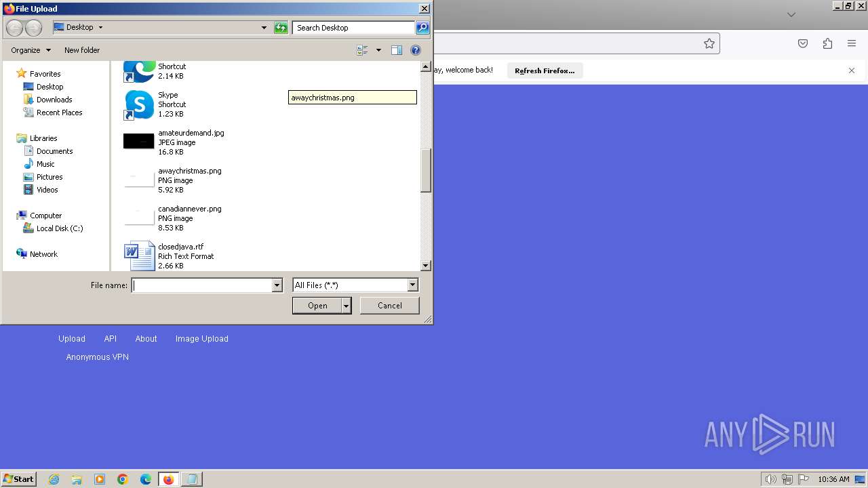Image resolution: width=868 pixels, height=488 pixels.
Task: Open Firefox application hamburger menu
Action: (852, 43)
